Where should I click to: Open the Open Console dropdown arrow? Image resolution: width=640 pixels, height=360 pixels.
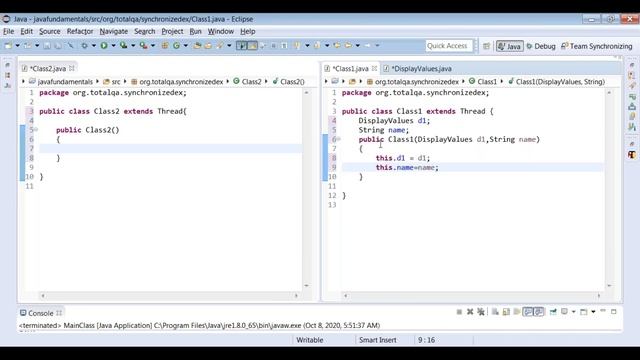point(593,312)
